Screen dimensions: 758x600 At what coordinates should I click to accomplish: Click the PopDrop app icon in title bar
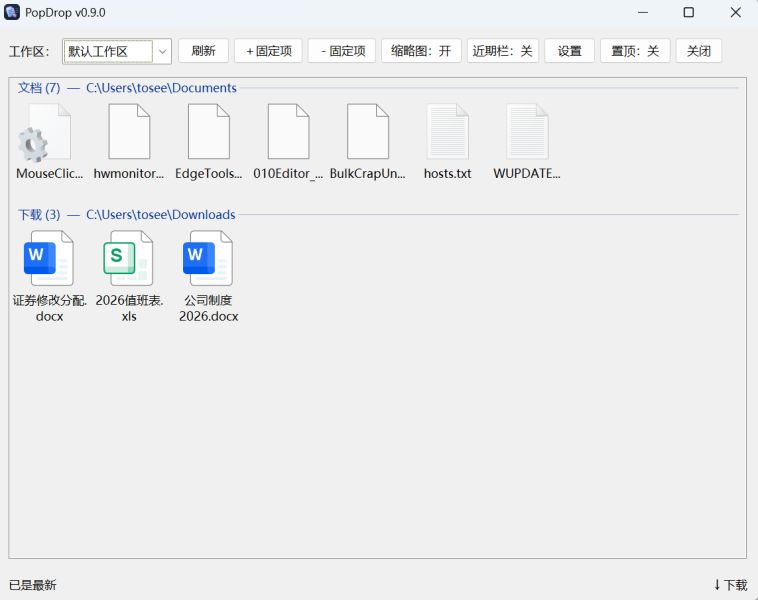point(12,12)
